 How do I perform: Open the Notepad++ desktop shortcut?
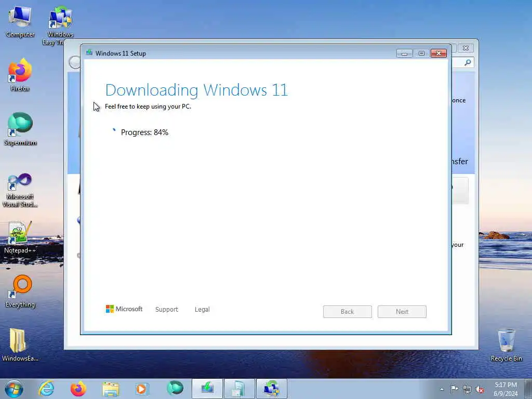(x=20, y=237)
